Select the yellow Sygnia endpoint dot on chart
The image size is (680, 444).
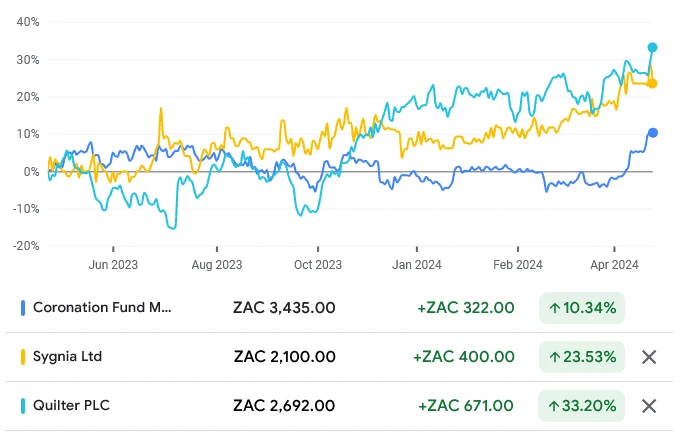tap(652, 84)
